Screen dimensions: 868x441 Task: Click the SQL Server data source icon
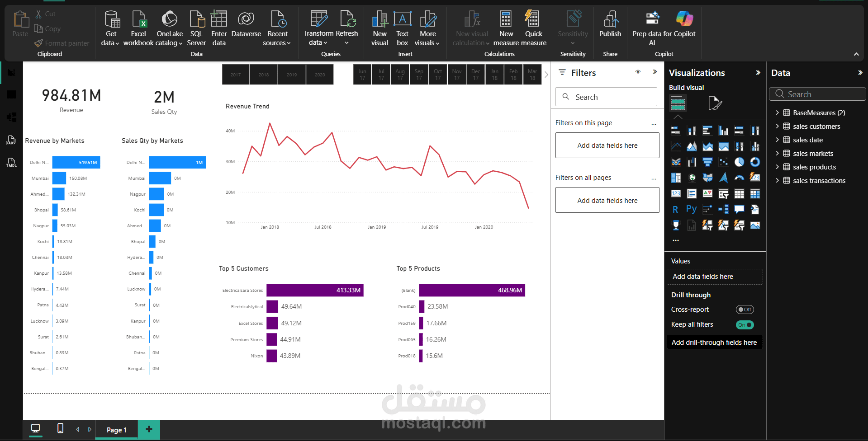pos(196,19)
